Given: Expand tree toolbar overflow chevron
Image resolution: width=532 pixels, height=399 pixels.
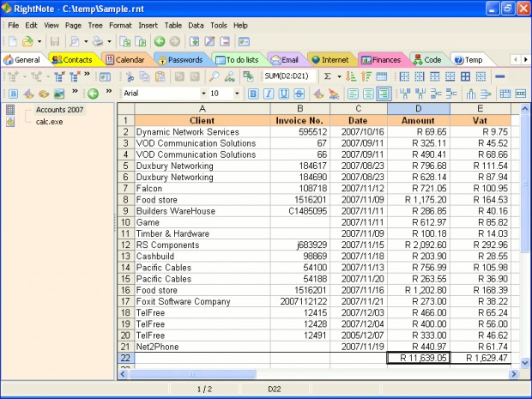Looking at the screenshot, I should click(x=87, y=74).
